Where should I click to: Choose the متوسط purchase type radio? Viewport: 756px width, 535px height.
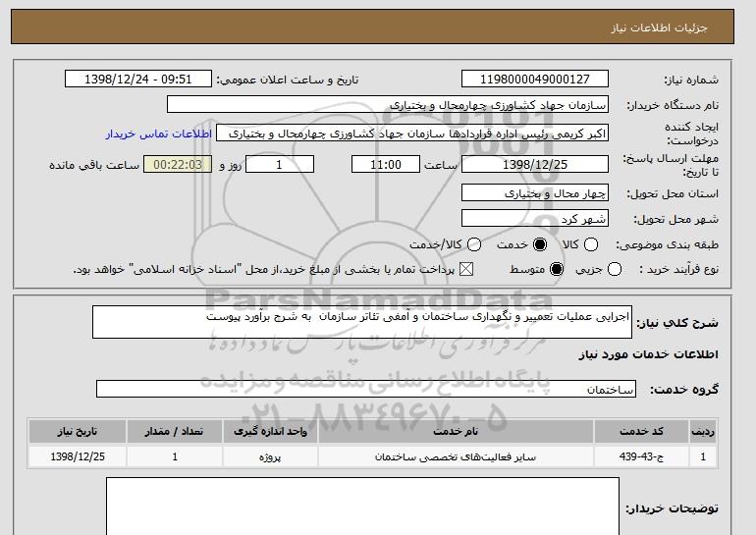[x=557, y=269]
